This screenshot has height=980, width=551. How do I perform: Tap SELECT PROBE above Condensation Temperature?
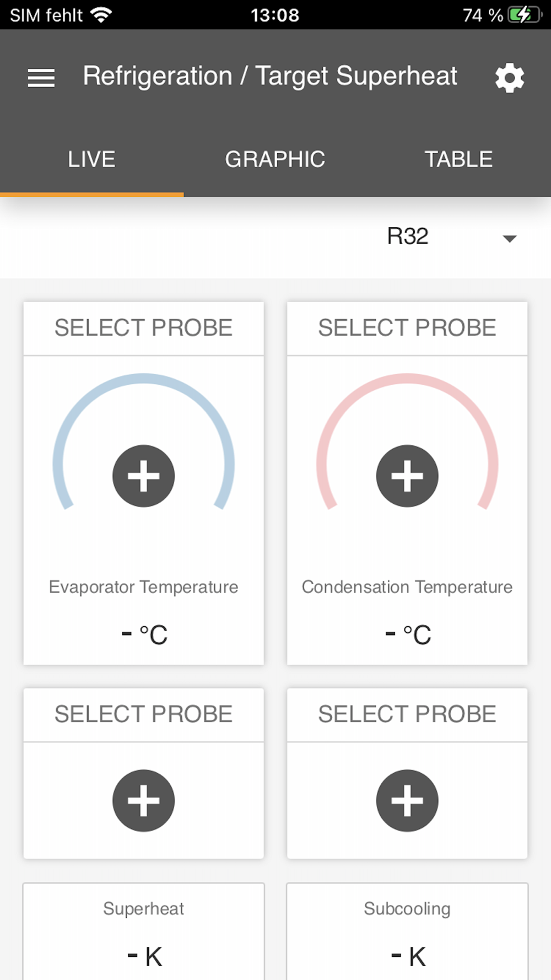(x=407, y=328)
